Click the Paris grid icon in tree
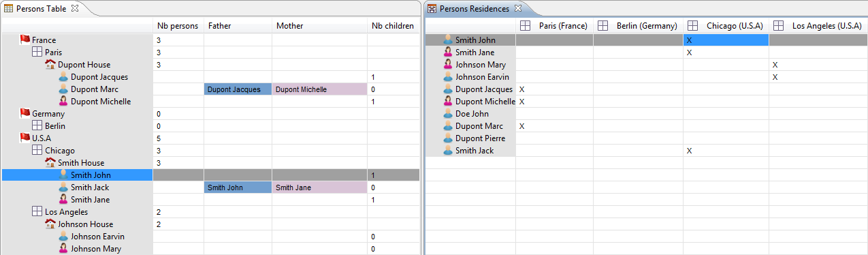 click(37, 52)
